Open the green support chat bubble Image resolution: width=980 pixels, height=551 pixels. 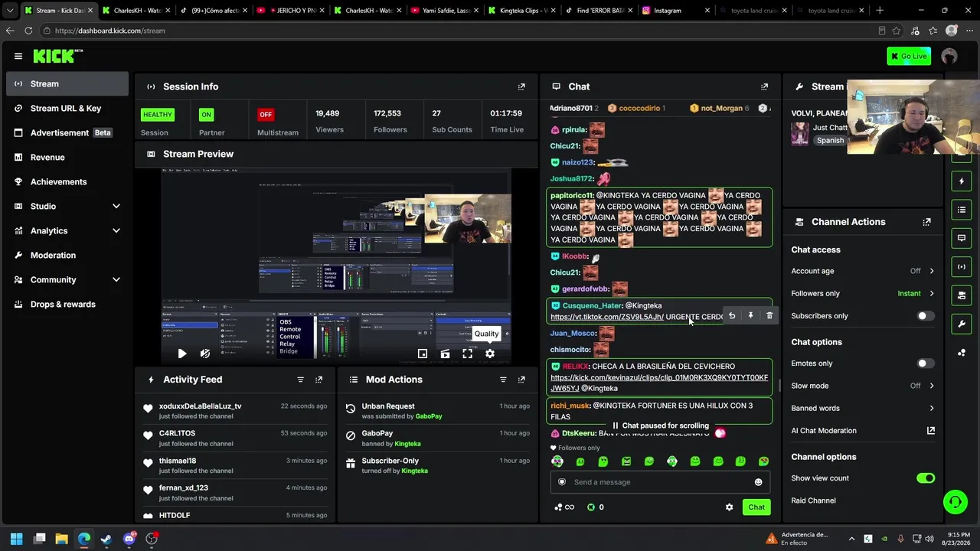click(955, 502)
